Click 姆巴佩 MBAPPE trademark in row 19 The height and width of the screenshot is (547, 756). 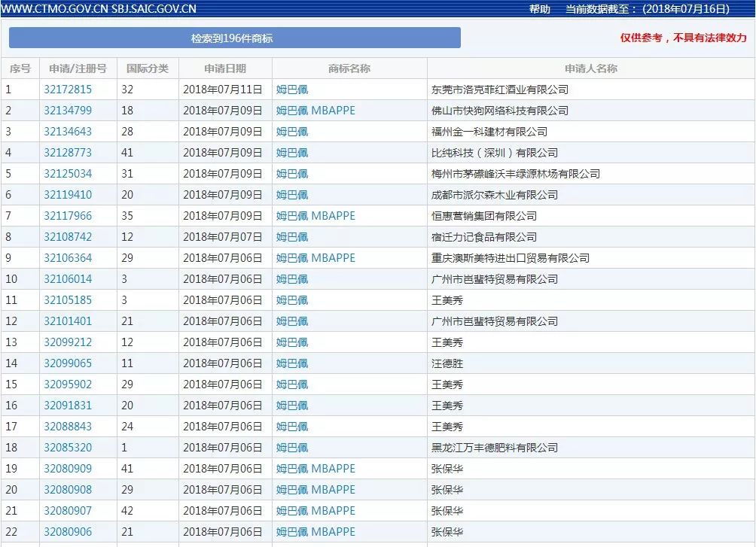tap(316, 469)
